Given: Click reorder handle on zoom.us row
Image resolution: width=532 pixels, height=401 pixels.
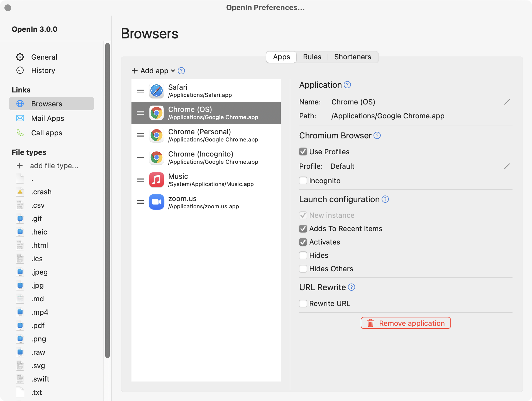Looking at the screenshot, I should click(x=140, y=202).
